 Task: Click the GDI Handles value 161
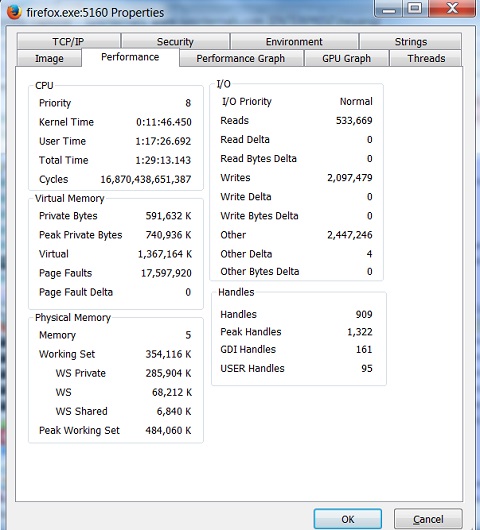(x=364, y=349)
